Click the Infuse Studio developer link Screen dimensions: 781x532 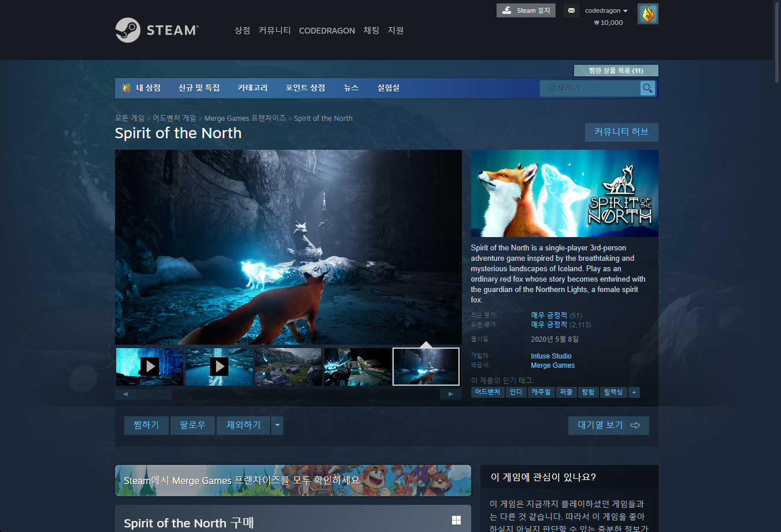click(551, 356)
